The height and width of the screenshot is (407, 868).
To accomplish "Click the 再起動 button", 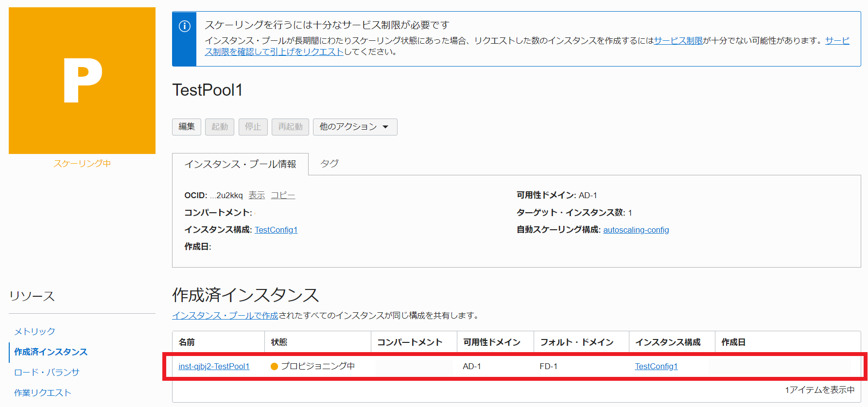I will tap(290, 127).
